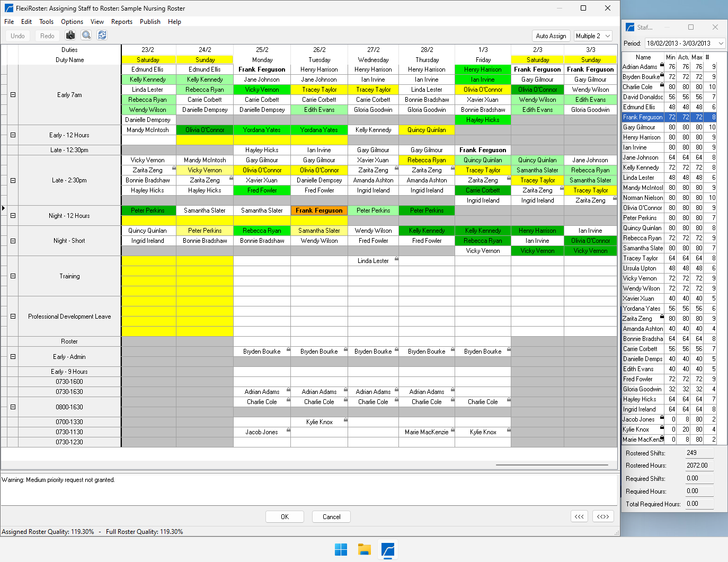Click the expand-collapse arrows button beside it
This screenshot has width=728, height=562.
(x=603, y=516)
